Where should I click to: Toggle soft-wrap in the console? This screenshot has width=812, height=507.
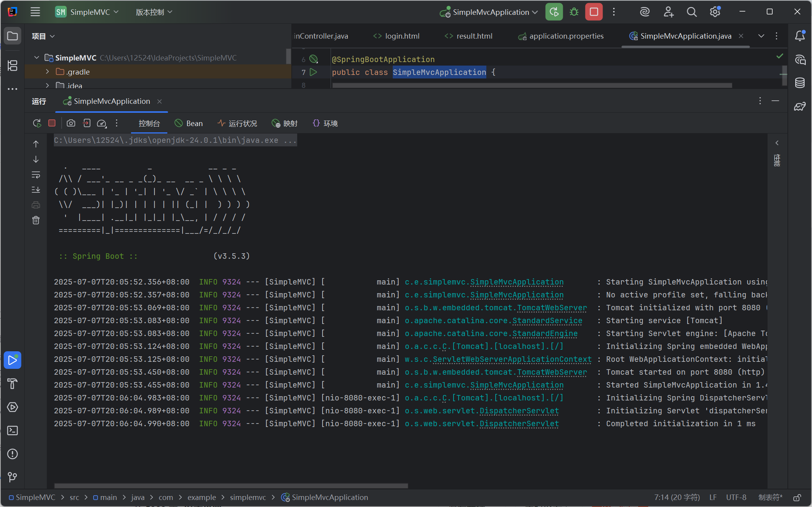pos(36,175)
